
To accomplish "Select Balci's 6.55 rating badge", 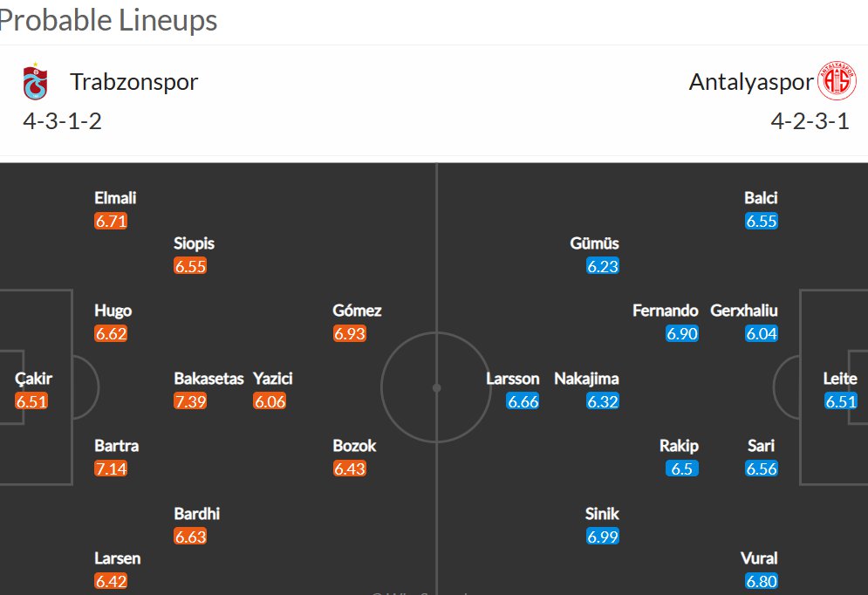I will [x=762, y=221].
